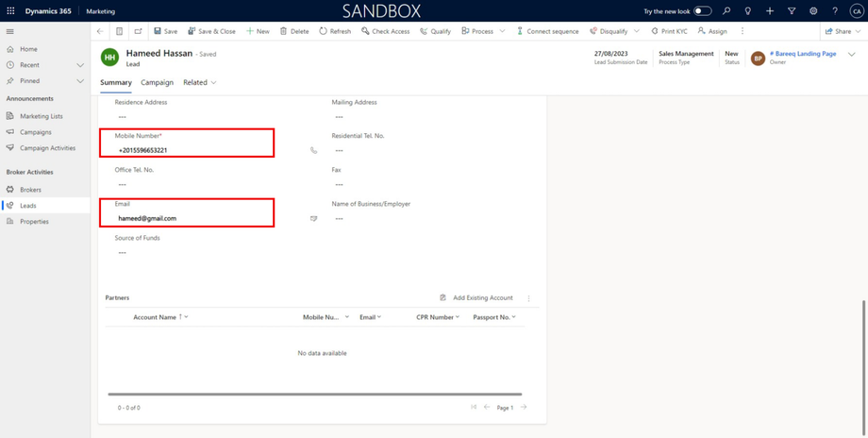Open the # Bareeq Landing Page owner link
Viewport: 868px width, 438px height.
[x=803, y=54]
